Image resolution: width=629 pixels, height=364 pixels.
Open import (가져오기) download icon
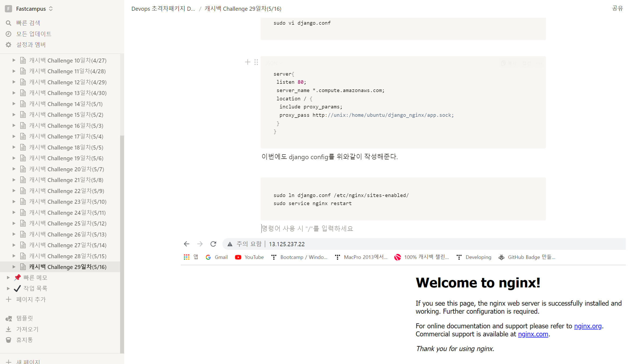click(x=9, y=329)
